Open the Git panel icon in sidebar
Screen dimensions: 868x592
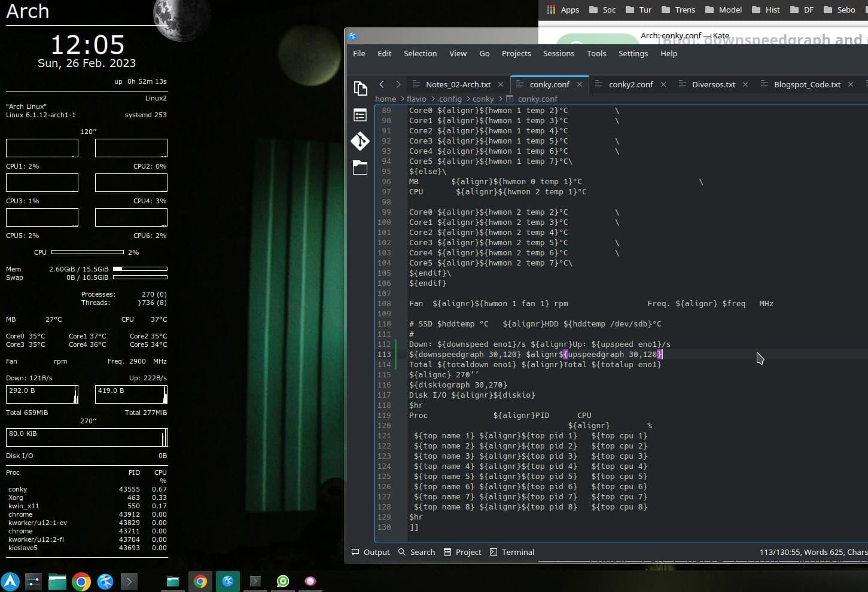tap(360, 141)
